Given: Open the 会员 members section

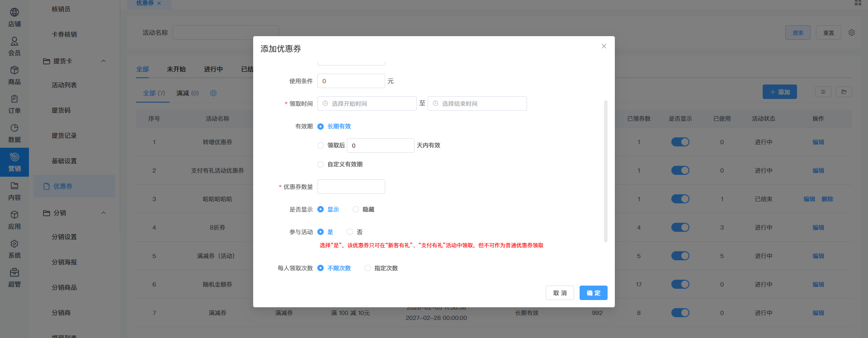Looking at the screenshot, I should coord(14,47).
